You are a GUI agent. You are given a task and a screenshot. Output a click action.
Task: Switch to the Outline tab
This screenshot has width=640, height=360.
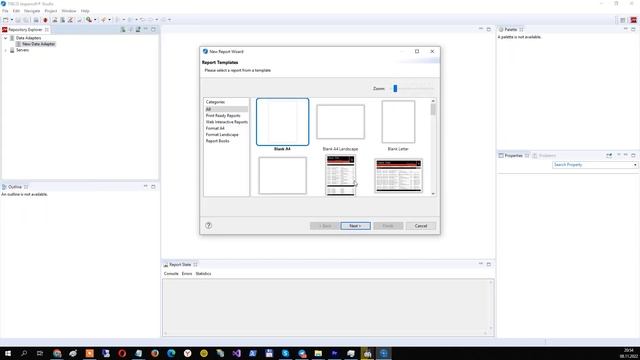point(15,187)
